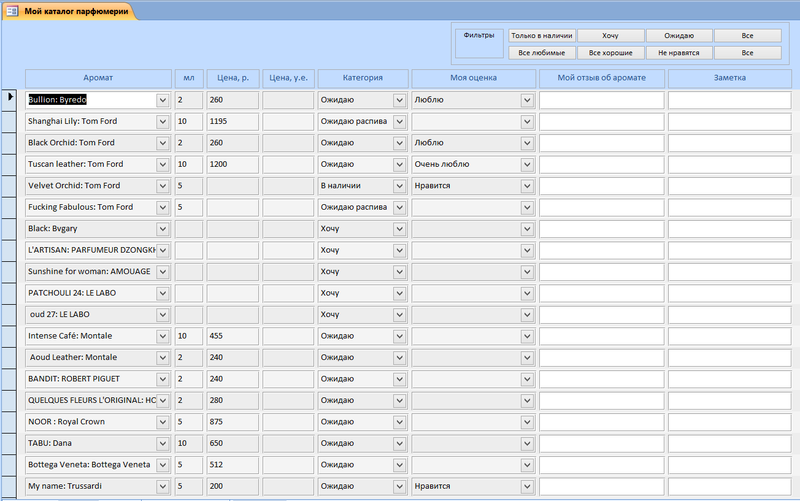Click 'Ожидаю распива' in Shanghai Lily row

(x=354, y=121)
